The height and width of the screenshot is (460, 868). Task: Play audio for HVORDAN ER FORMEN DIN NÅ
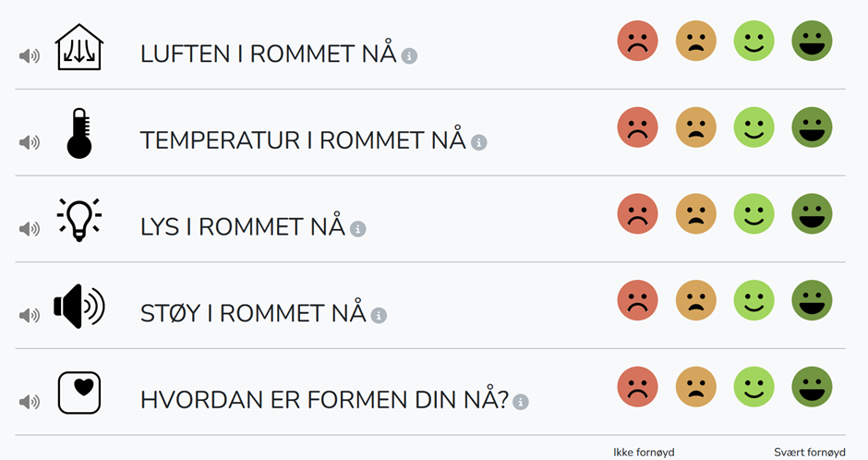30,402
